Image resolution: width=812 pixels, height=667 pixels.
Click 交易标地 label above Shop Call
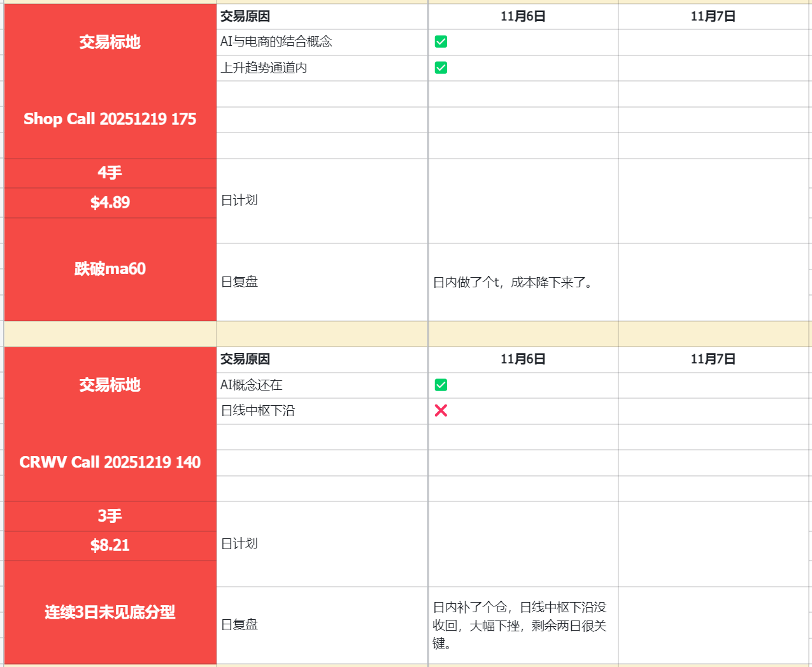point(110,42)
